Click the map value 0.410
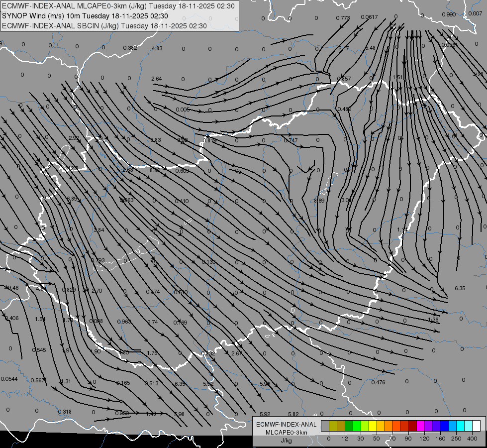The height and width of the screenshot is (448, 487). click(x=182, y=201)
